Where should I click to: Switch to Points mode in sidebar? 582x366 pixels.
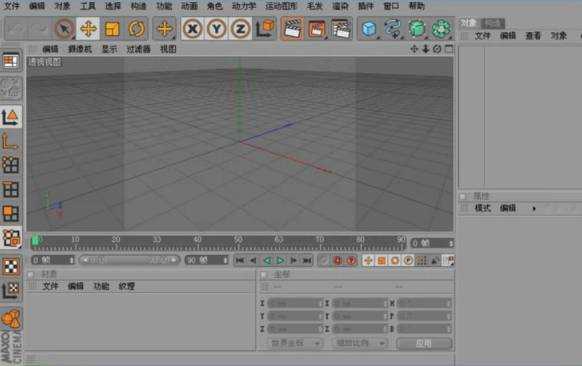tap(11, 164)
